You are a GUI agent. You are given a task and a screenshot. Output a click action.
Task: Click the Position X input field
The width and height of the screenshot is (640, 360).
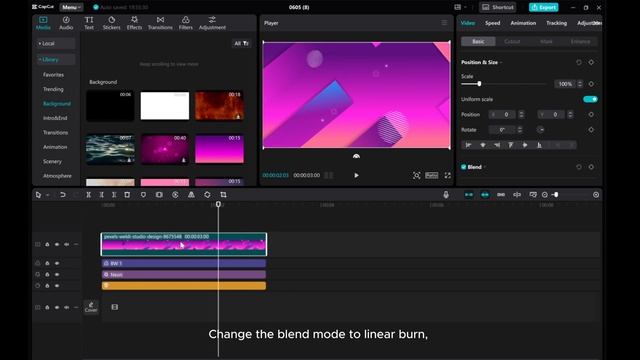pos(502,115)
